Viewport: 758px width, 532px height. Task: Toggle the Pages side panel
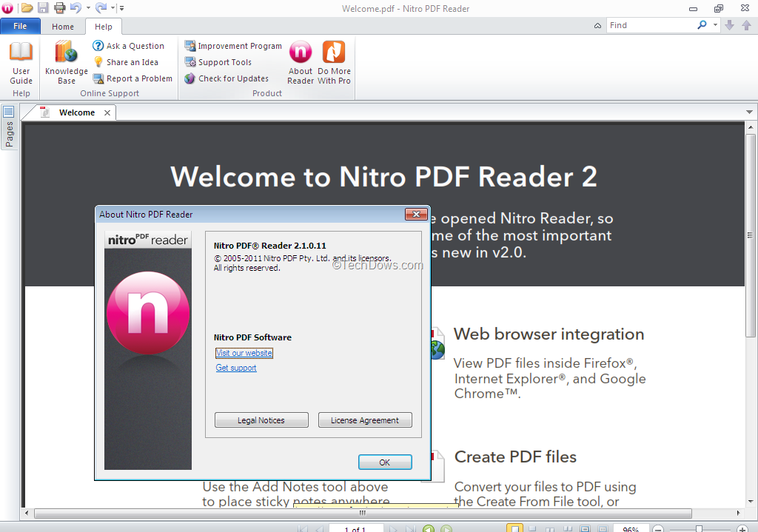coord(9,127)
